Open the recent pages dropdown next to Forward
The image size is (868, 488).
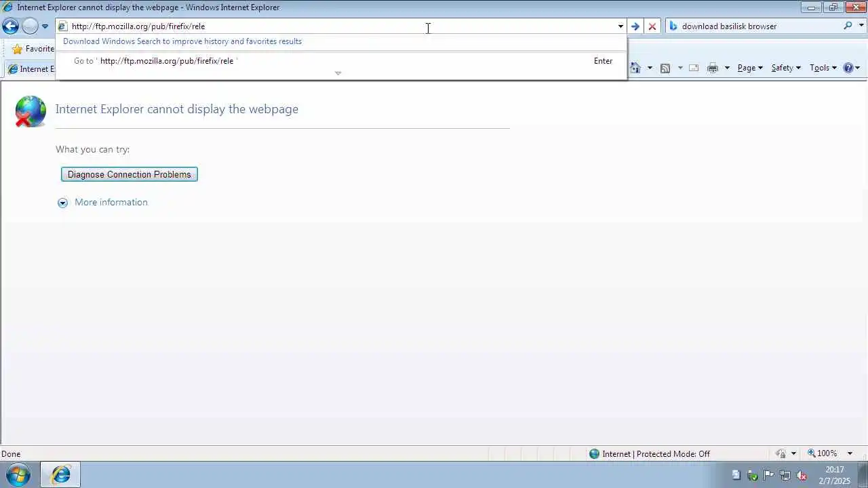pyautogui.click(x=45, y=26)
